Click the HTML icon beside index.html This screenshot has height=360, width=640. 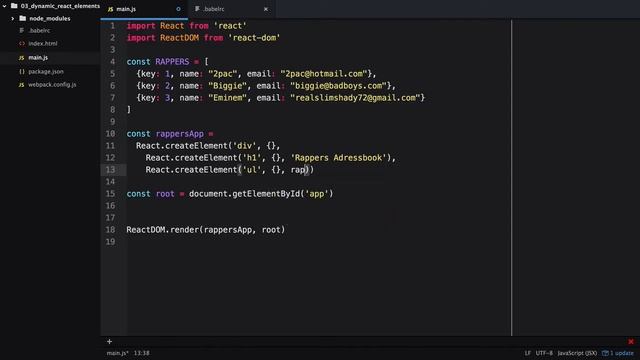click(x=22, y=43)
